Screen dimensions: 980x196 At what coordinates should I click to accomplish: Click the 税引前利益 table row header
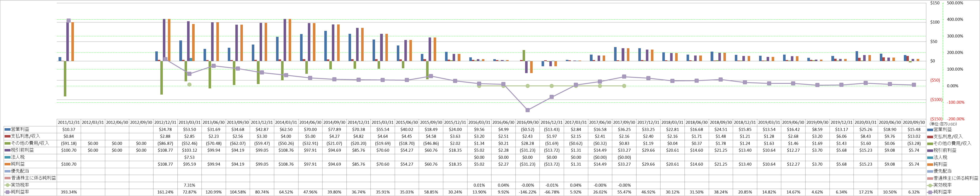(x=30, y=150)
